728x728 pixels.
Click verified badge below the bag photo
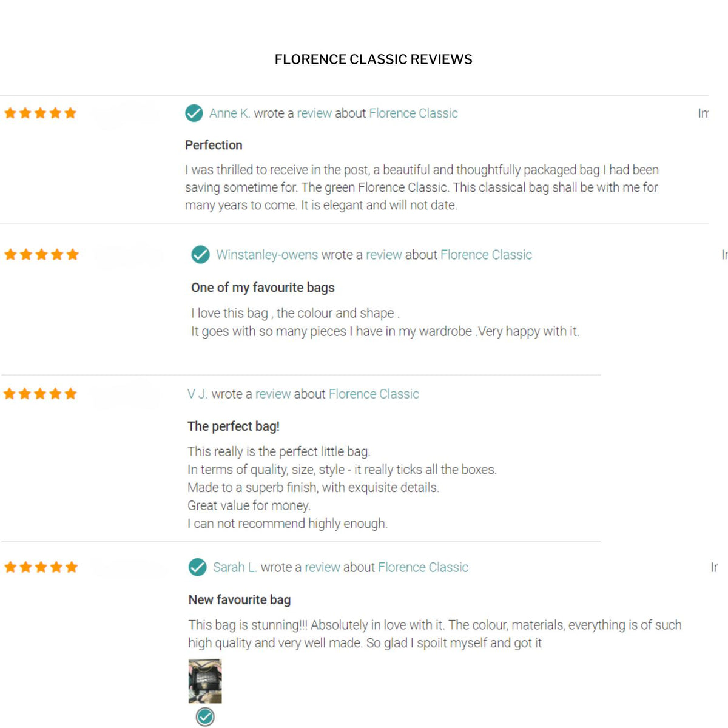(x=205, y=717)
